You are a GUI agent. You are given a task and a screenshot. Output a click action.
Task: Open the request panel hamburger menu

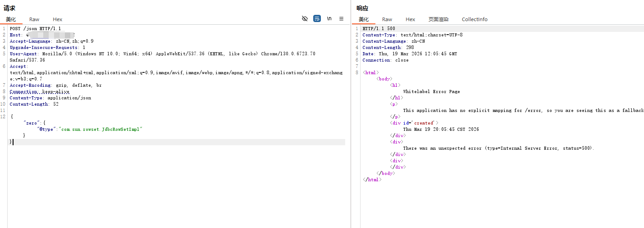341,18
